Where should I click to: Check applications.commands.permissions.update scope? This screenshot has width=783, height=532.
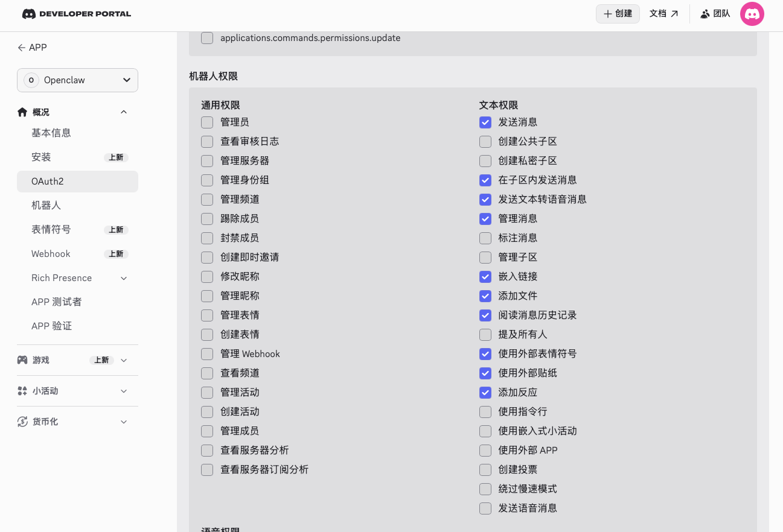(x=207, y=38)
